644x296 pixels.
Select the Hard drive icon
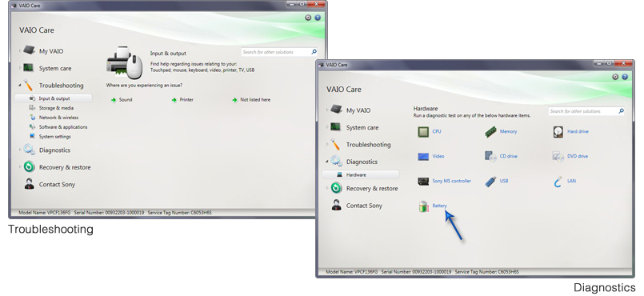click(x=558, y=132)
